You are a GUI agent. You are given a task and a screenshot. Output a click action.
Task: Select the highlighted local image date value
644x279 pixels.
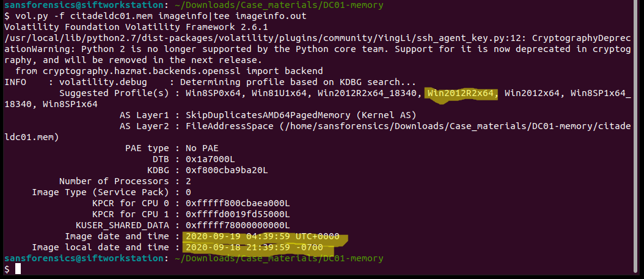coord(254,248)
